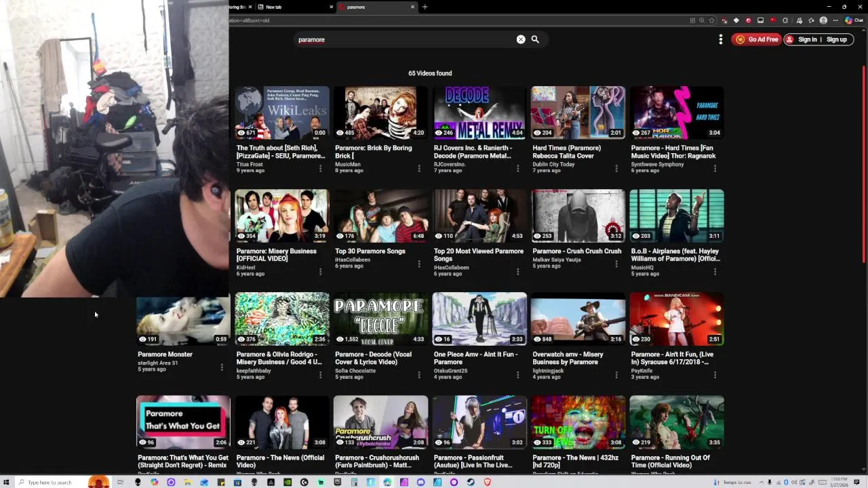868x488 pixels.
Task: Open options for Crush Crush Crush video
Action: pos(616,263)
